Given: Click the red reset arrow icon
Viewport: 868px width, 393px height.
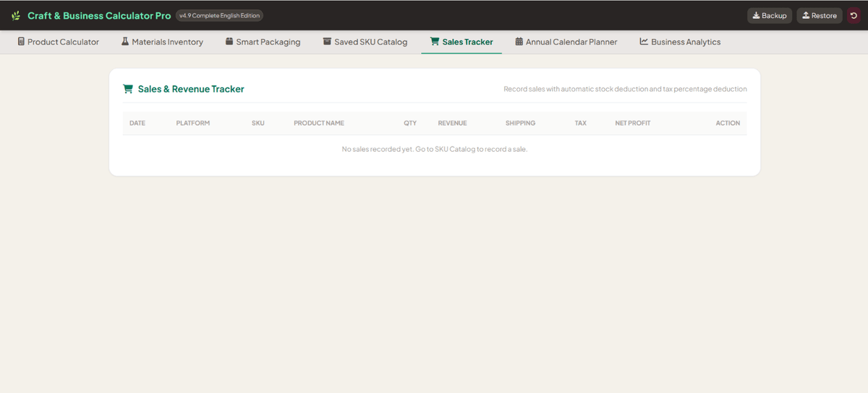Looking at the screenshot, I should tap(854, 15).
